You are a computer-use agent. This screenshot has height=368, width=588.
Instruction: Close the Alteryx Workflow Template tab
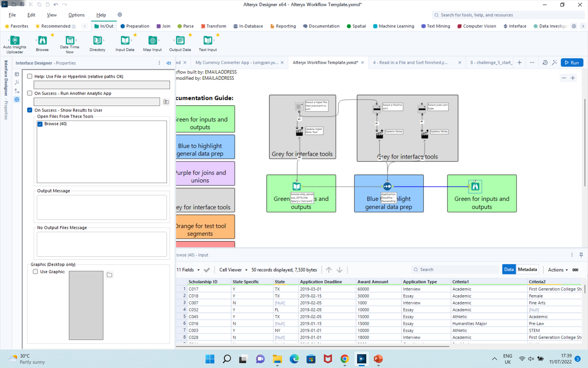tap(363, 63)
